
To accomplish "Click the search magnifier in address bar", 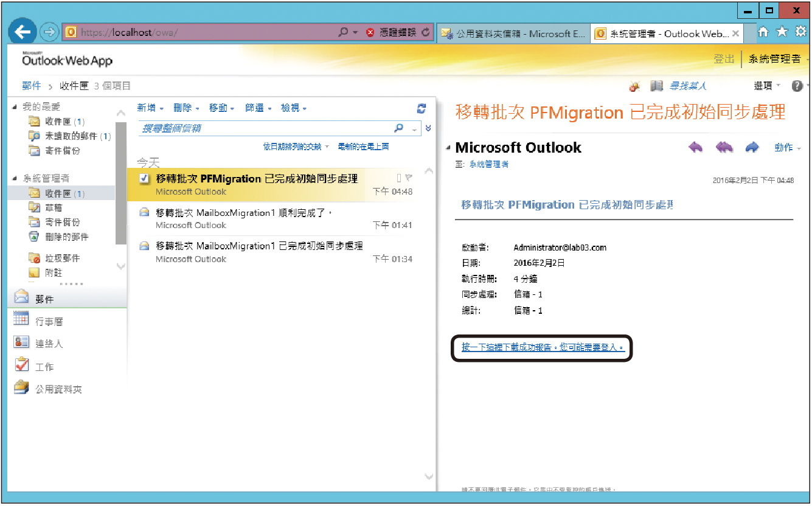I will point(344,33).
